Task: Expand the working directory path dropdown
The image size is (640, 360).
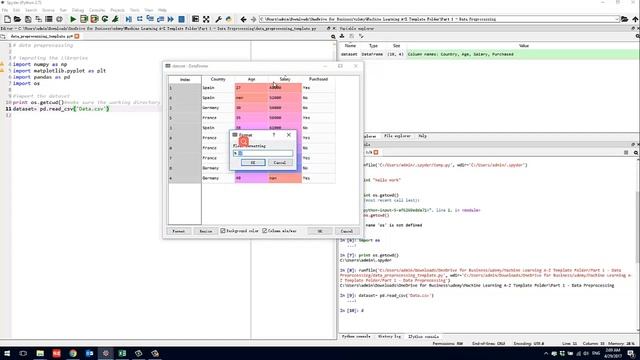Action: pyautogui.click(x=616, y=19)
